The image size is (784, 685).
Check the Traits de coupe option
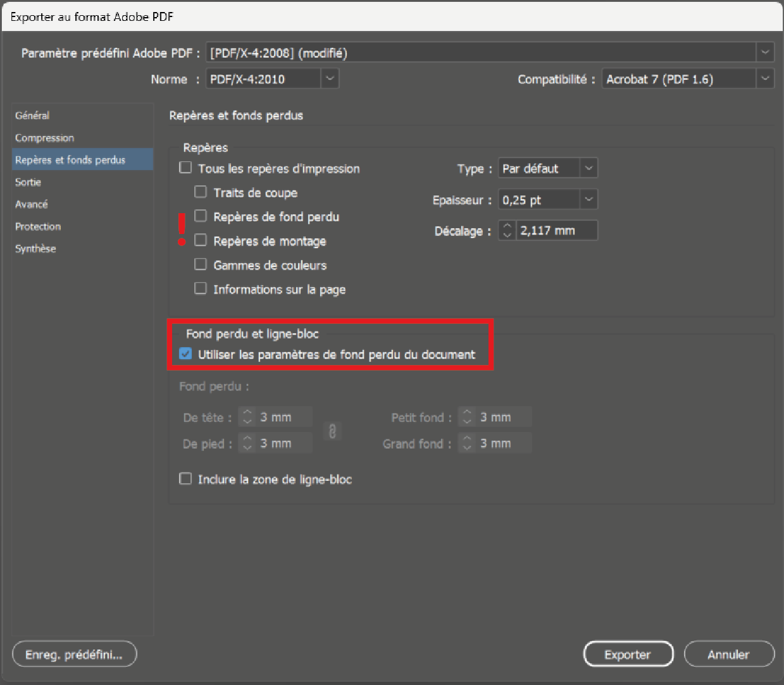[x=201, y=192]
